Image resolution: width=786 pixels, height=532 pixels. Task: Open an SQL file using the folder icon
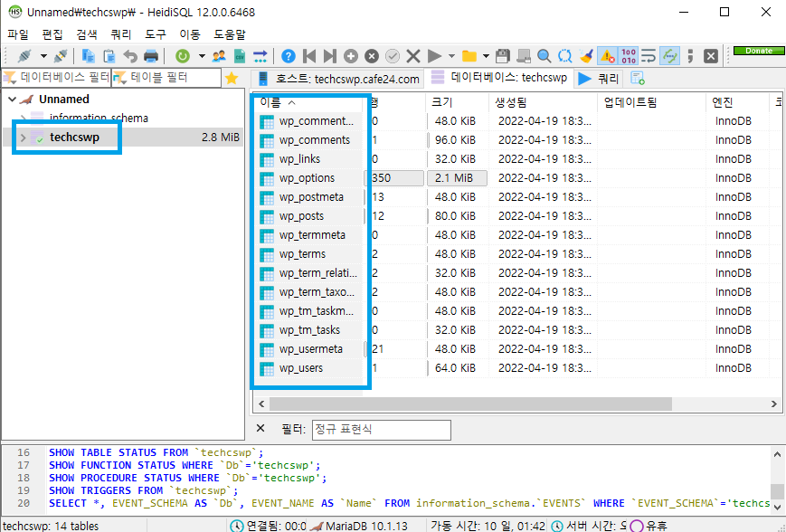tap(469, 56)
